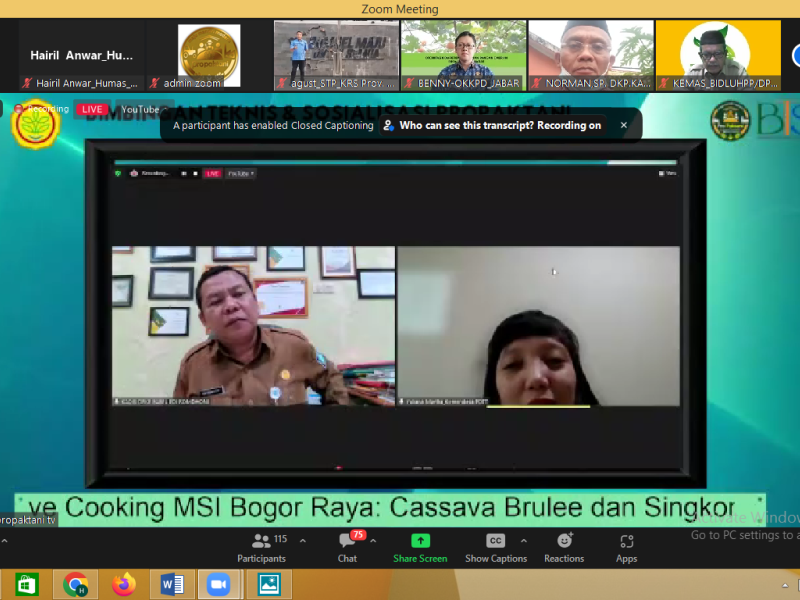
Task: Expand the Chat options caret
Action: click(373, 541)
